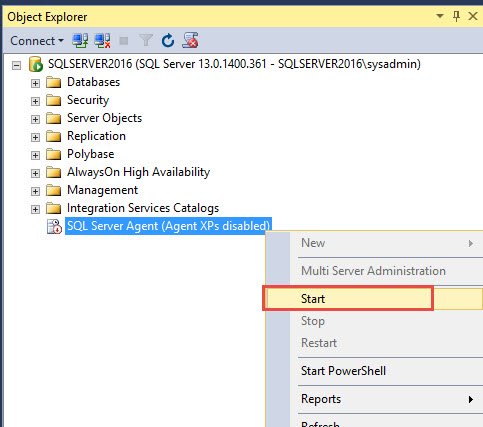Click the SQL Server Agent stopped icon

54,226
